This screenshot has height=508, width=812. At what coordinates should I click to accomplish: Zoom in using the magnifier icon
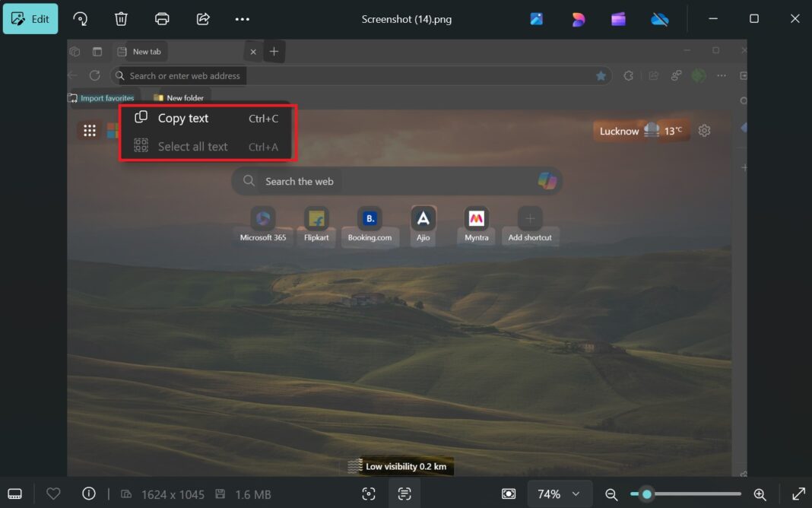760,494
